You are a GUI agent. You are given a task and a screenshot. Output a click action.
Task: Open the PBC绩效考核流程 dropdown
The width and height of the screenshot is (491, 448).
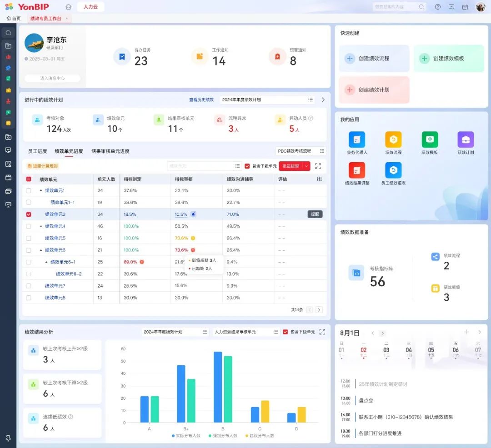tap(301, 151)
